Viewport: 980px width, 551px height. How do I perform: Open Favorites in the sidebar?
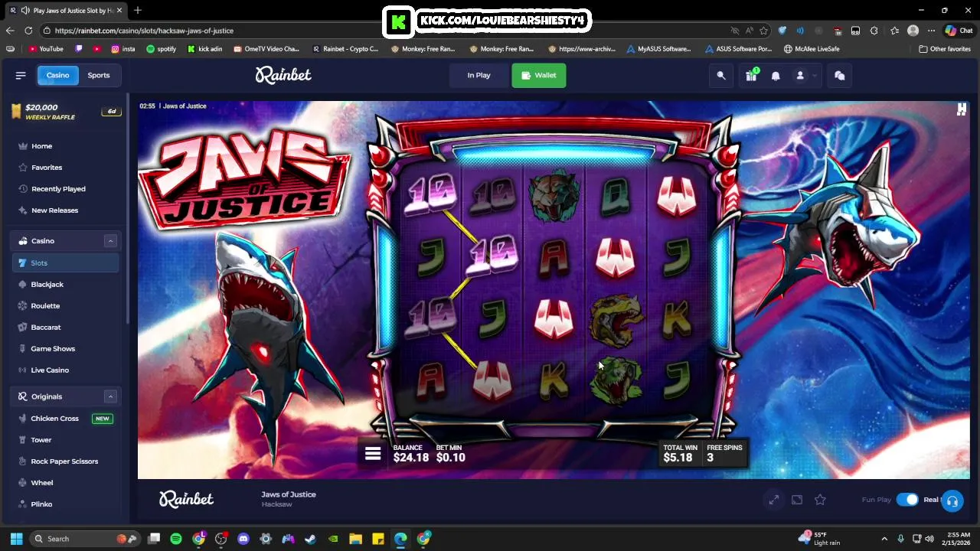[x=65, y=168]
